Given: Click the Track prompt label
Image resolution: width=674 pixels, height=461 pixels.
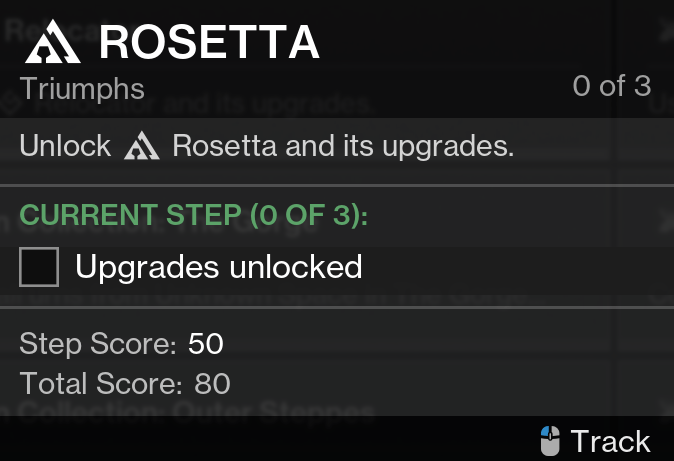Looking at the screenshot, I should 610,441.
